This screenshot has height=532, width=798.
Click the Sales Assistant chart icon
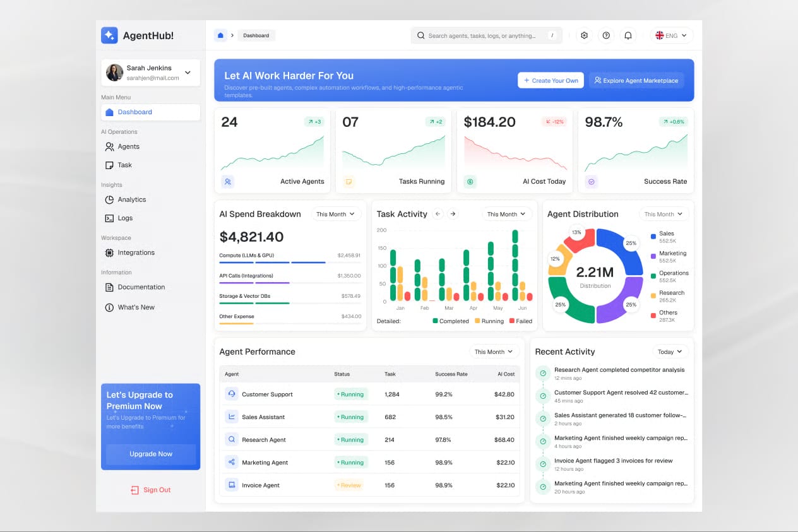232,417
